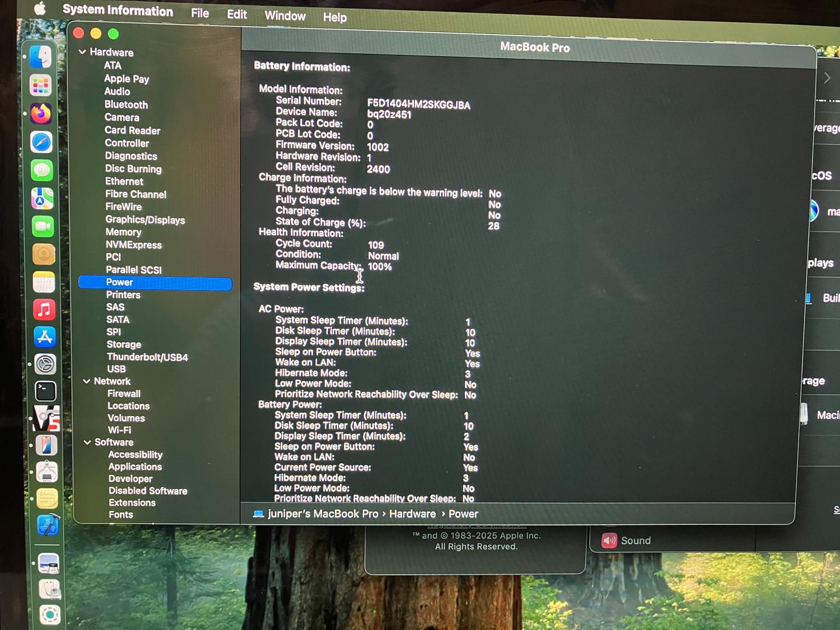Click Power in the path bar
The image size is (840, 630).
(463, 514)
